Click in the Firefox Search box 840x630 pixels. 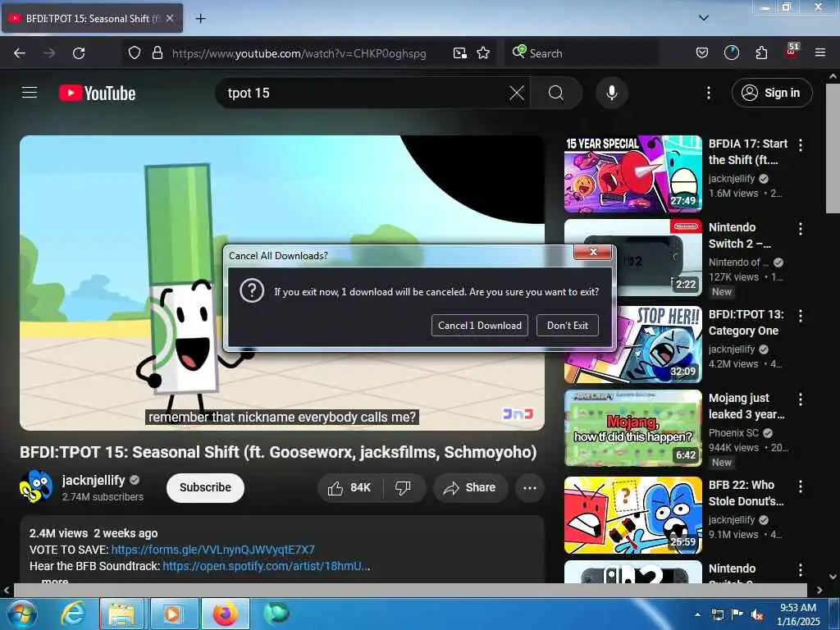(x=582, y=53)
